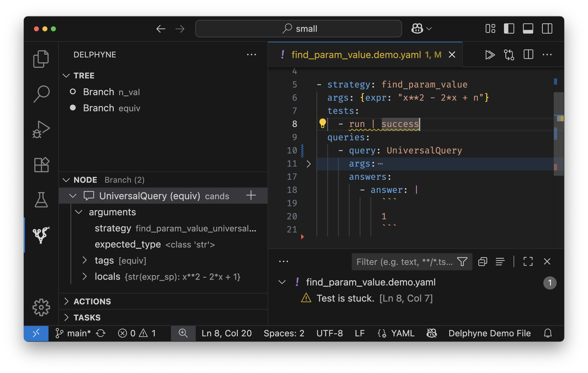Open Copilot chat icon in title bar
Viewport: 588px width, 373px height.
[417, 29]
